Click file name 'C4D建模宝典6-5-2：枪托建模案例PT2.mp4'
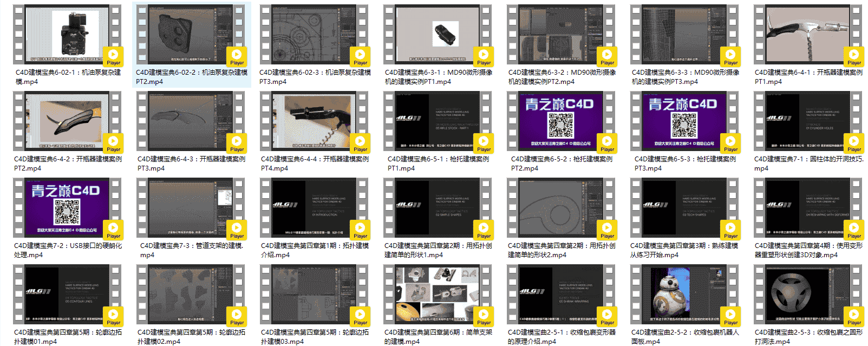Viewport: 868px width, 346px height. [x=562, y=164]
